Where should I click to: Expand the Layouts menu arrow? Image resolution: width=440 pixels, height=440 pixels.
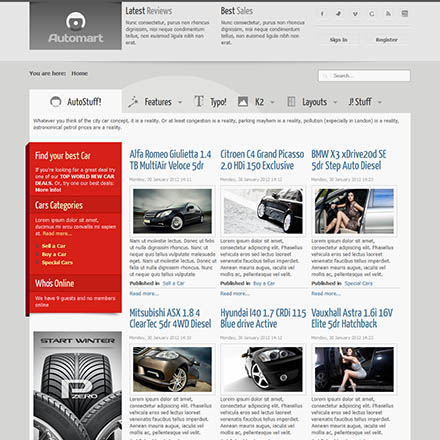(x=335, y=102)
